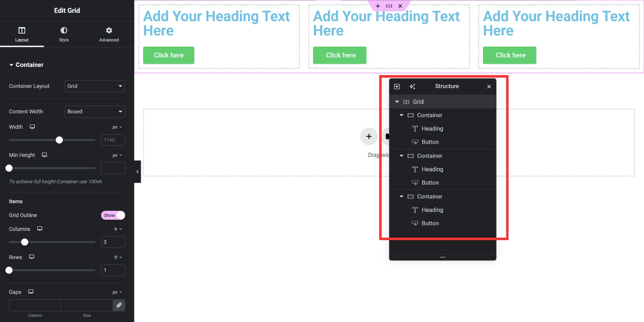This screenshot has height=322, width=644.
Task: Click the monitor icon beside Width
Action: coord(32,127)
